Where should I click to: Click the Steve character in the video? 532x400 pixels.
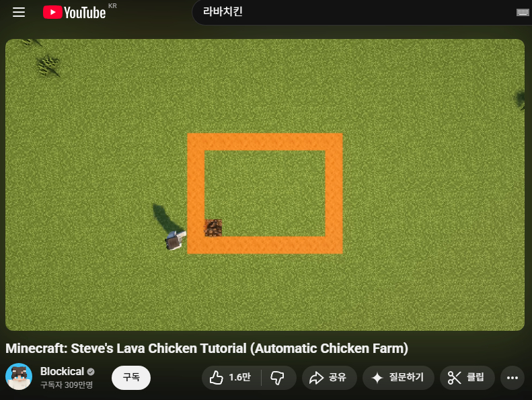pos(175,240)
